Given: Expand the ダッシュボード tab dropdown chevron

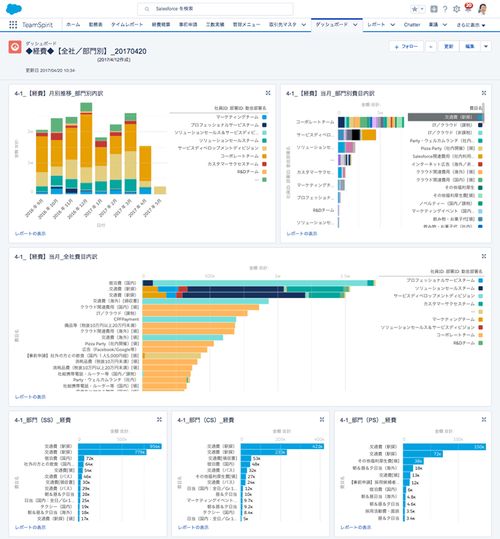Looking at the screenshot, I should coord(355,25).
